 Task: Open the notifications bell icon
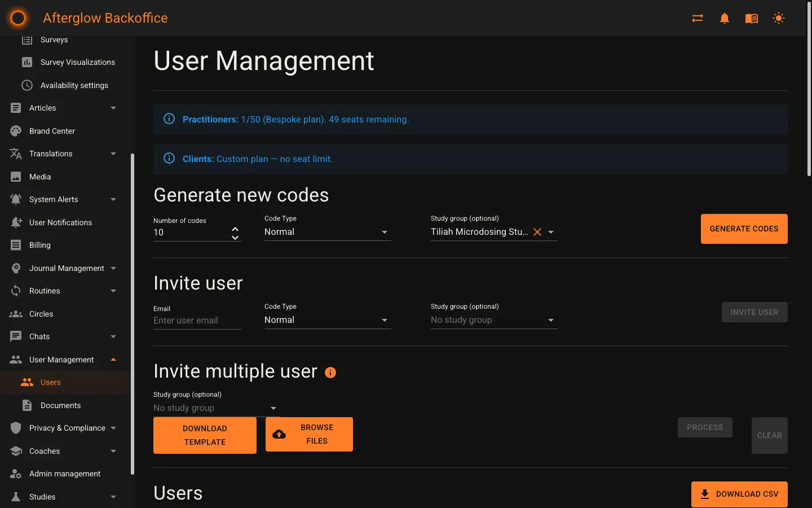[725, 18]
